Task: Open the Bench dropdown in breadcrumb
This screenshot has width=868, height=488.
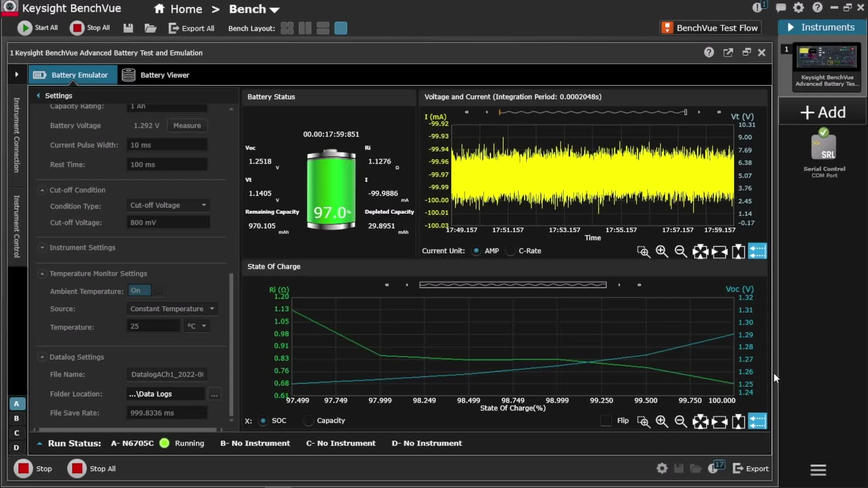Action: tap(254, 9)
